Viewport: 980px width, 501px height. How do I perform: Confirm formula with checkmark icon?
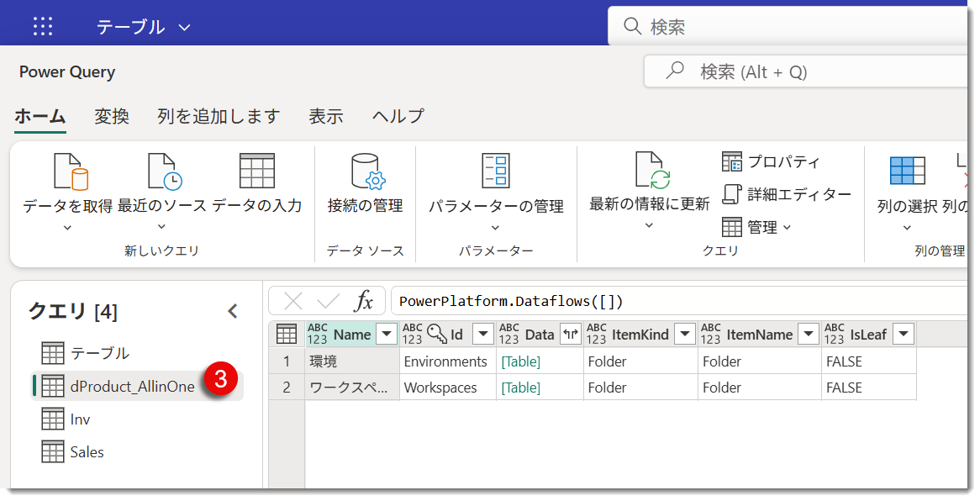point(328,302)
